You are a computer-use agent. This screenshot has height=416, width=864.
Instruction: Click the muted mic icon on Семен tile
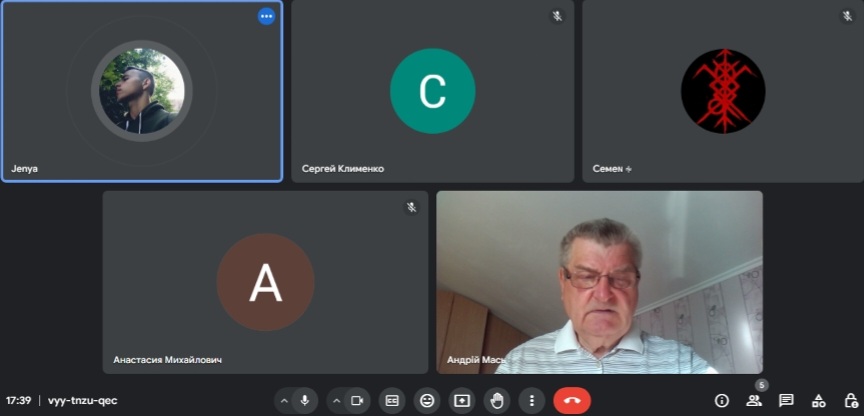point(847,16)
